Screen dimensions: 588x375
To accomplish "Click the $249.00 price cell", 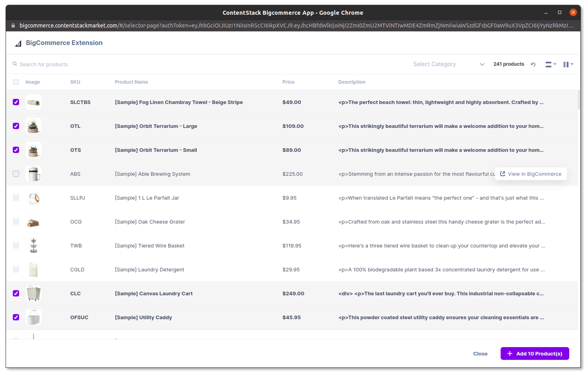I will pos(293,293).
